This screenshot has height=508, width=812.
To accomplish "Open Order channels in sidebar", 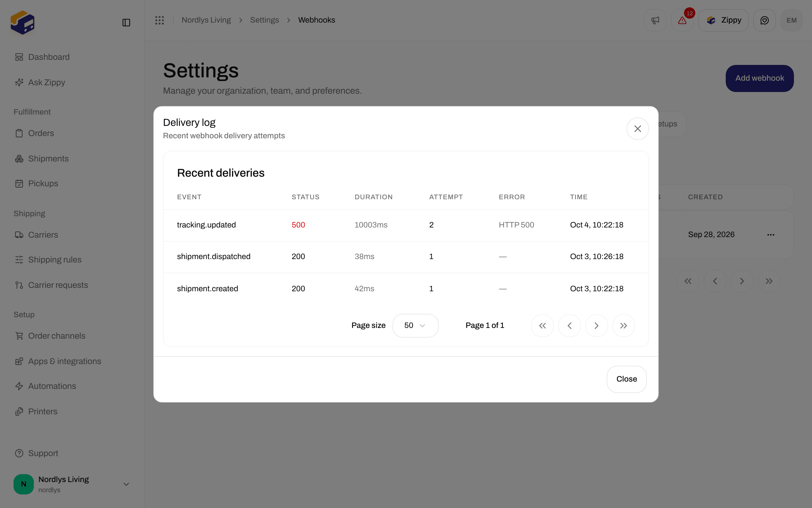I will click(x=72, y=336).
